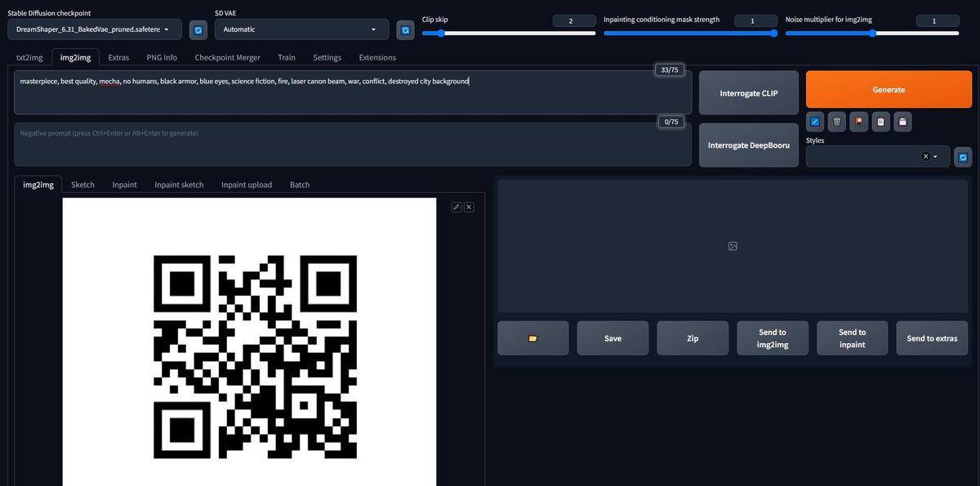Image resolution: width=980 pixels, height=486 pixels.
Task: Remove the QR code image via X icon
Action: (469, 207)
